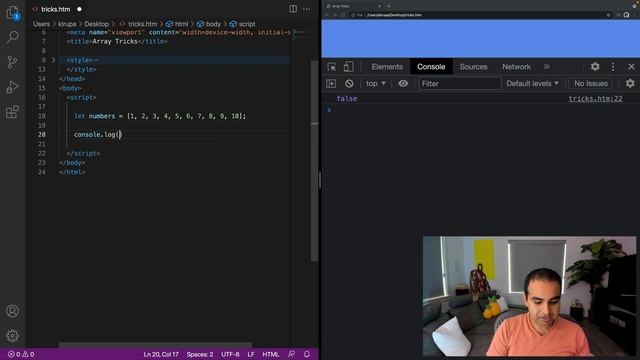The width and height of the screenshot is (640, 360).
Task: Click the HTML language mode status item
Action: tap(271, 354)
